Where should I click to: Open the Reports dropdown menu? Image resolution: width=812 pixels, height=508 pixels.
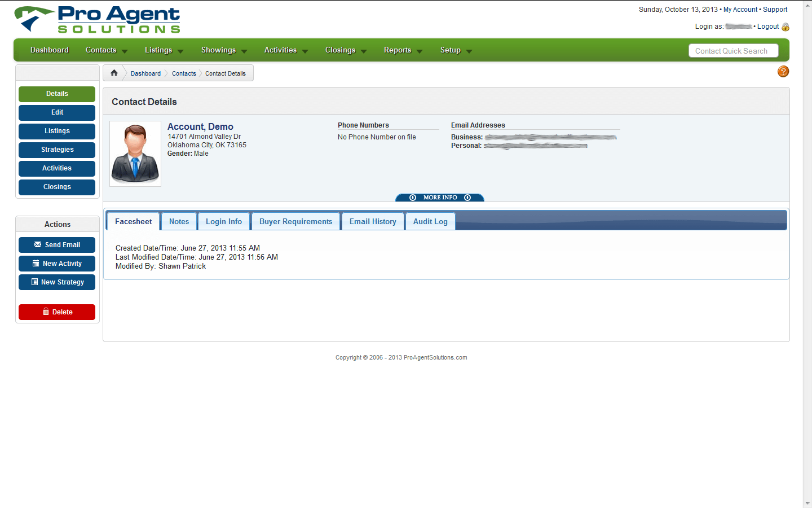pos(403,50)
